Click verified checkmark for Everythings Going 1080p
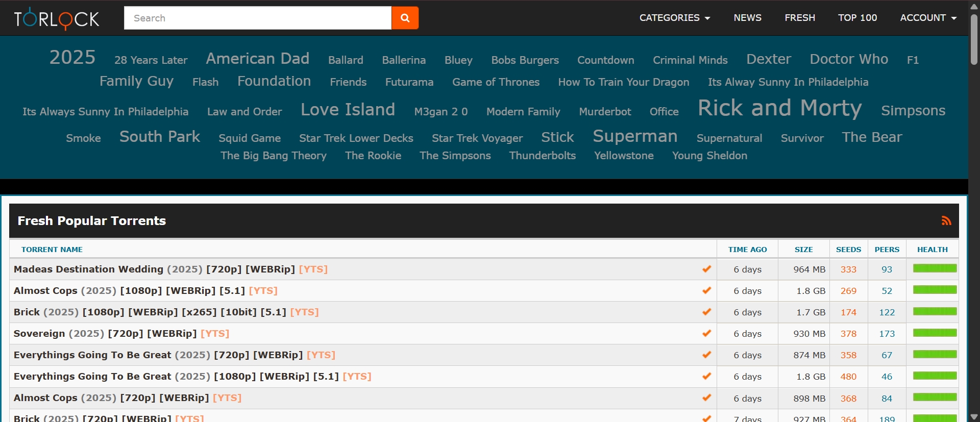Image resolution: width=980 pixels, height=422 pixels. [706, 376]
